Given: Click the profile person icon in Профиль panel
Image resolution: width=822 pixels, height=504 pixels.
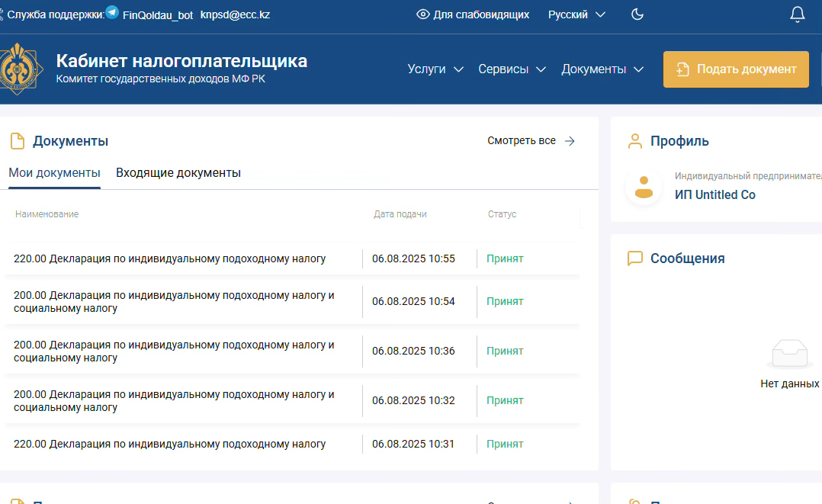Looking at the screenshot, I should click(x=635, y=140).
